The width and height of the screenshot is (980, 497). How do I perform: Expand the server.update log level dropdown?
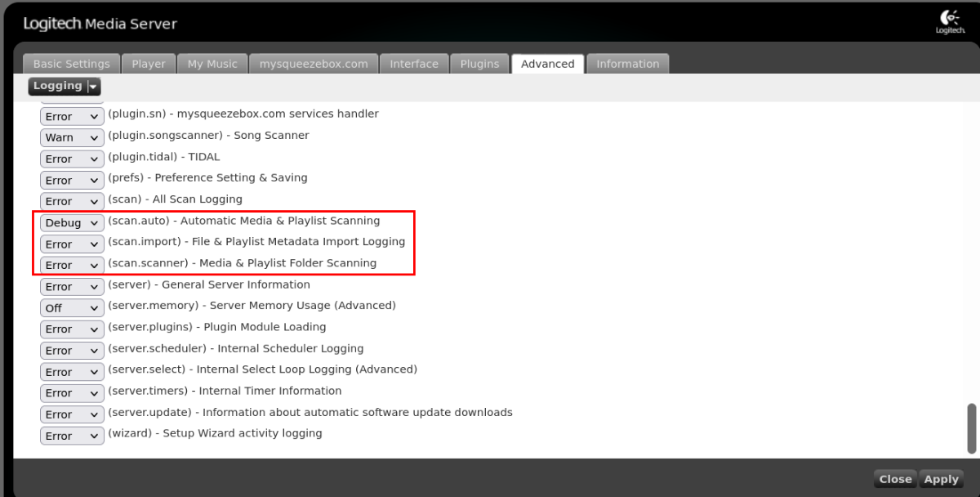(x=72, y=414)
